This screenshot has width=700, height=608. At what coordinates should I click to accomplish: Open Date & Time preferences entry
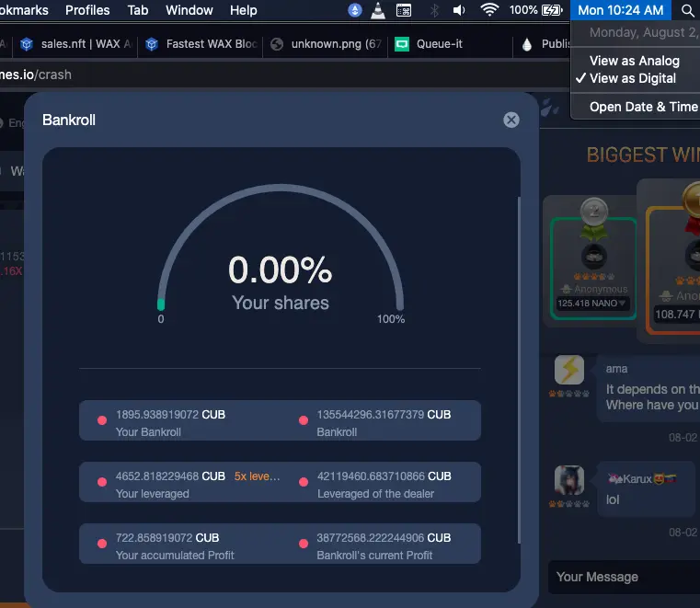tap(643, 107)
